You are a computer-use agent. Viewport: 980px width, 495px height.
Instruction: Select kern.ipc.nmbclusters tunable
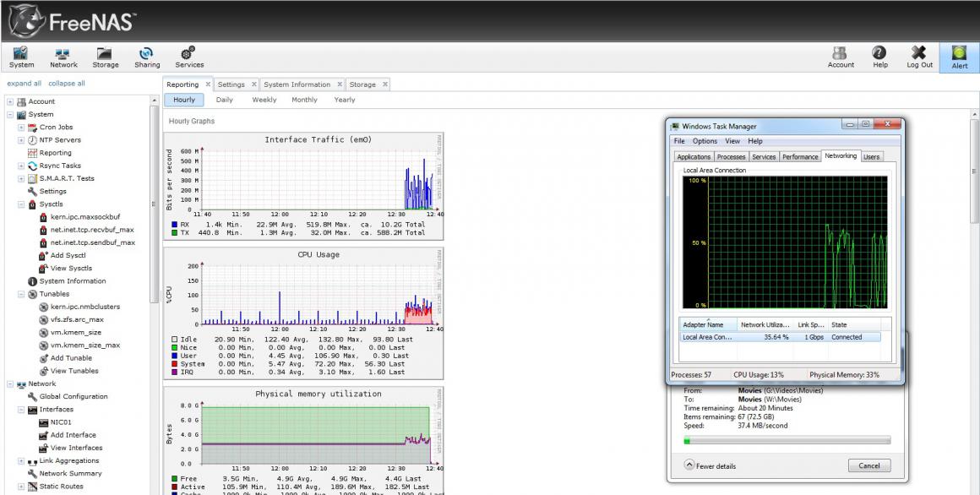coord(85,307)
